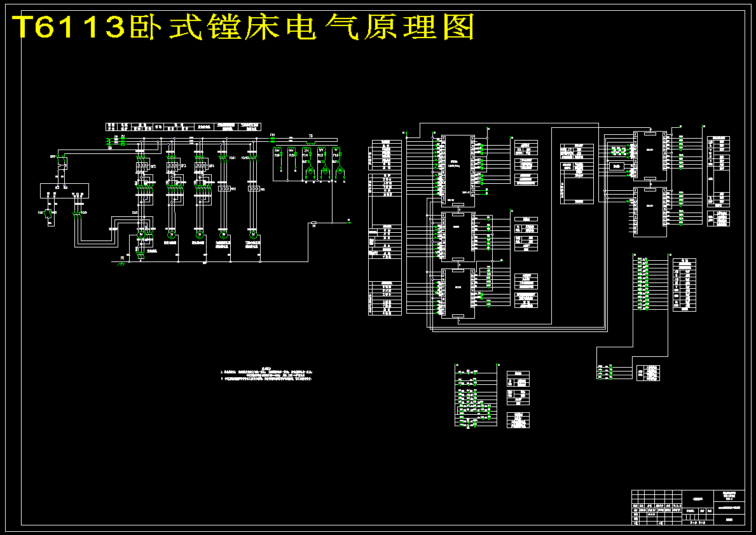Select the QF4 breaker label
This screenshot has height=535, width=756.
212,166
